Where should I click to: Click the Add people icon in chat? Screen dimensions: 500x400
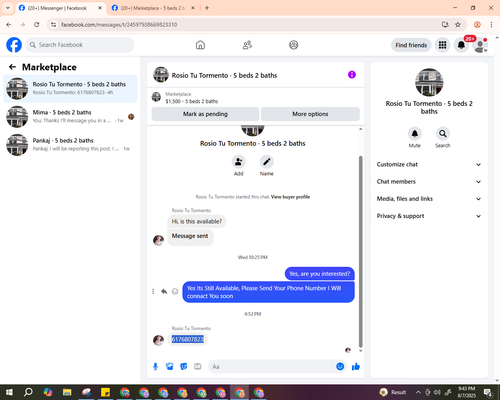point(239,162)
